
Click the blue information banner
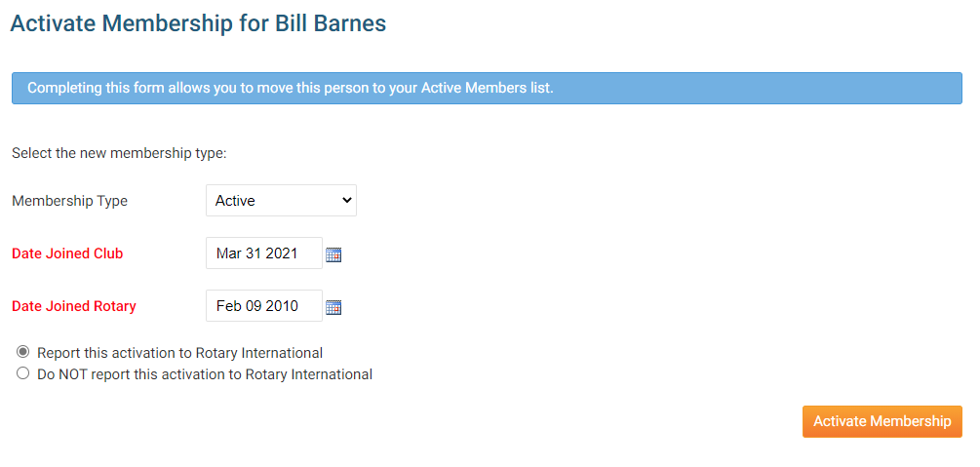(487, 88)
